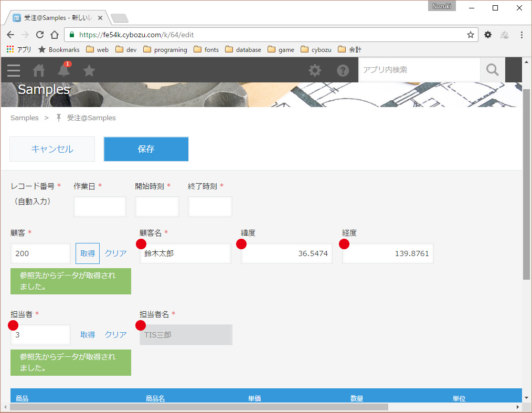Open kintone help question mark icon
Image resolution: width=532 pixels, height=413 pixels.
(343, 70)
